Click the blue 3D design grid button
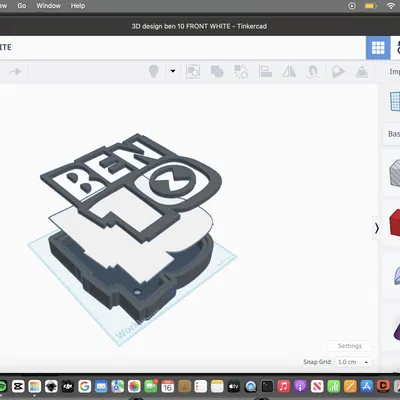The image size is (400, 400). (378, 48)
